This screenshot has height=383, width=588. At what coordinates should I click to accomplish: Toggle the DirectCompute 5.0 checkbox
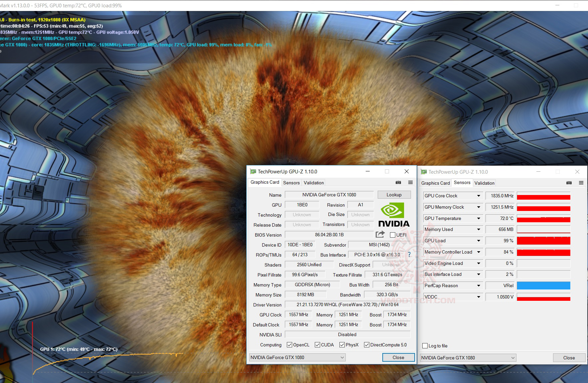pos(367,345)
